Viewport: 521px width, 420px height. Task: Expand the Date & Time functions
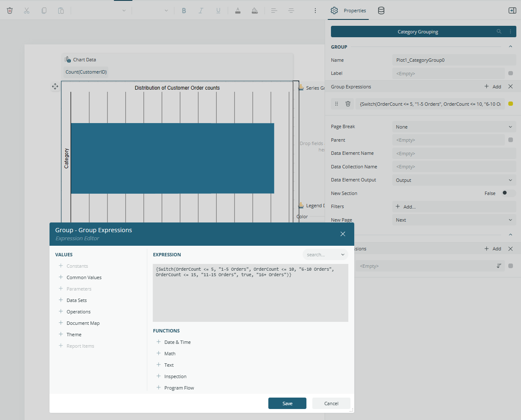pos(159,342)
